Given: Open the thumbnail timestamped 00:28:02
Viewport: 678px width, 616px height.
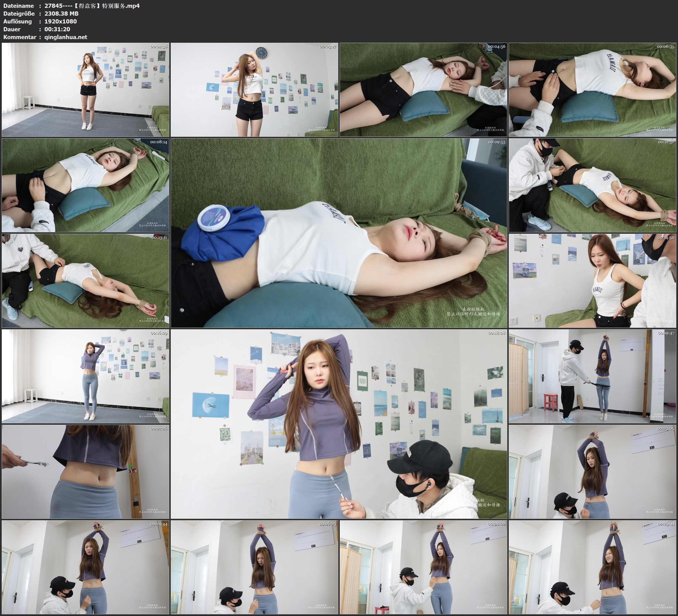Looking at the screenshot, I should 424,567.
